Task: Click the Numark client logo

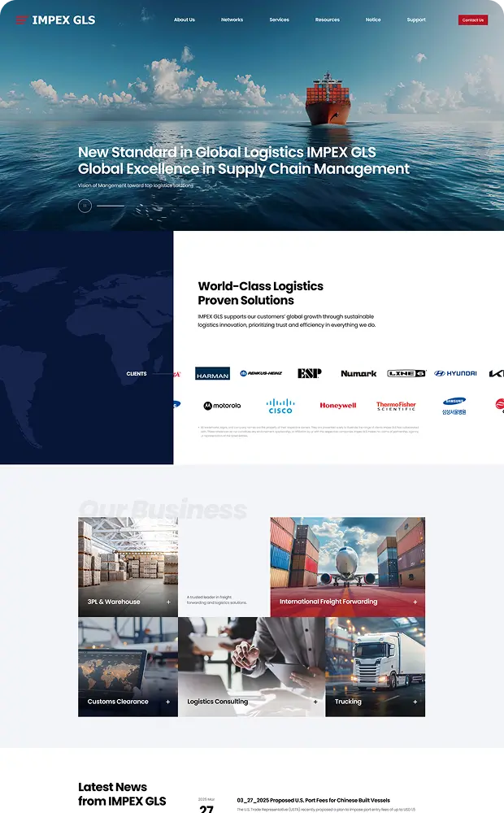Action: pyautogui.click(x=358, y=373)
